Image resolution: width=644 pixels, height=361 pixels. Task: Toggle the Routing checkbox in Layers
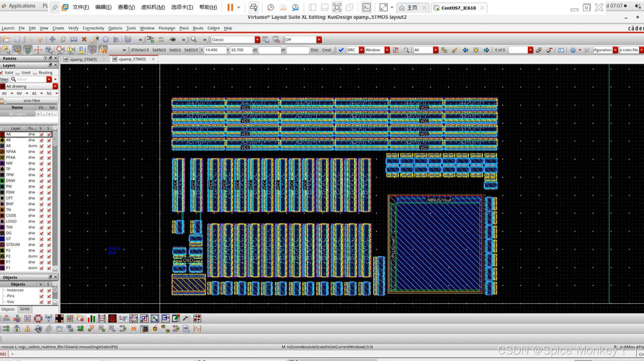point(35,72)
